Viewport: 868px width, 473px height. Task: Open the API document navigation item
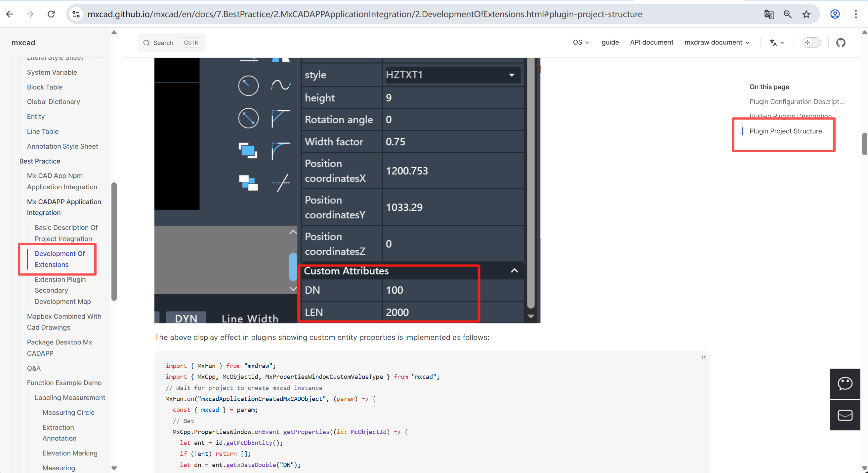pos(651,42)
